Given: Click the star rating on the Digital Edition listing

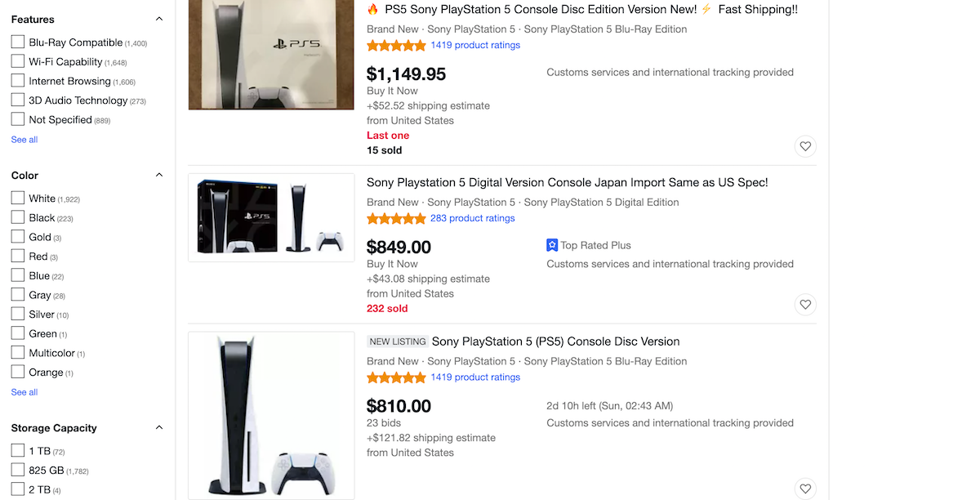Looking at the screenshot, I should 397,218.
